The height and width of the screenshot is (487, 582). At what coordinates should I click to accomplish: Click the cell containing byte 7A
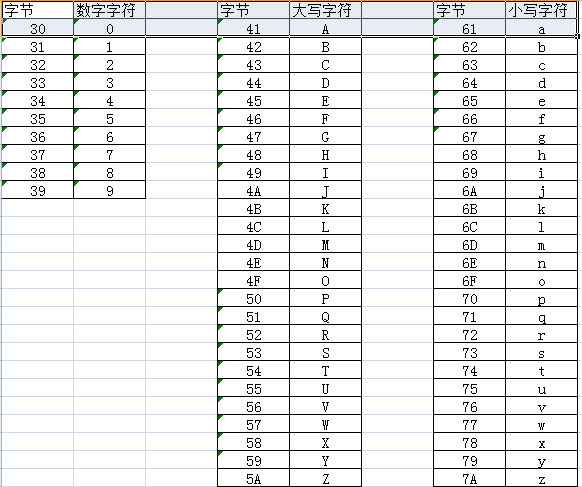click(x=470, y=478)
